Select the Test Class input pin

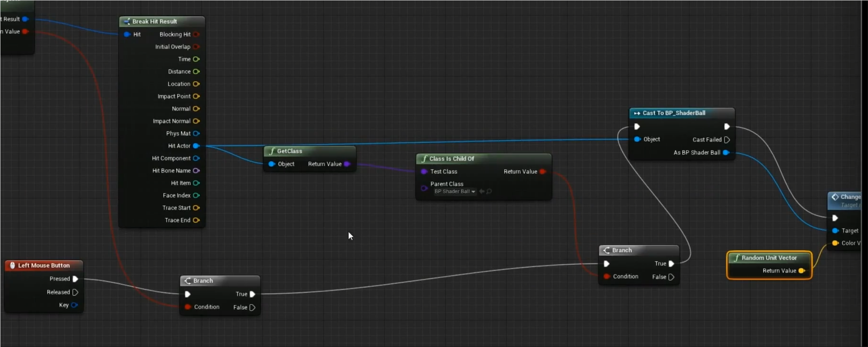[x=424, y=172]
